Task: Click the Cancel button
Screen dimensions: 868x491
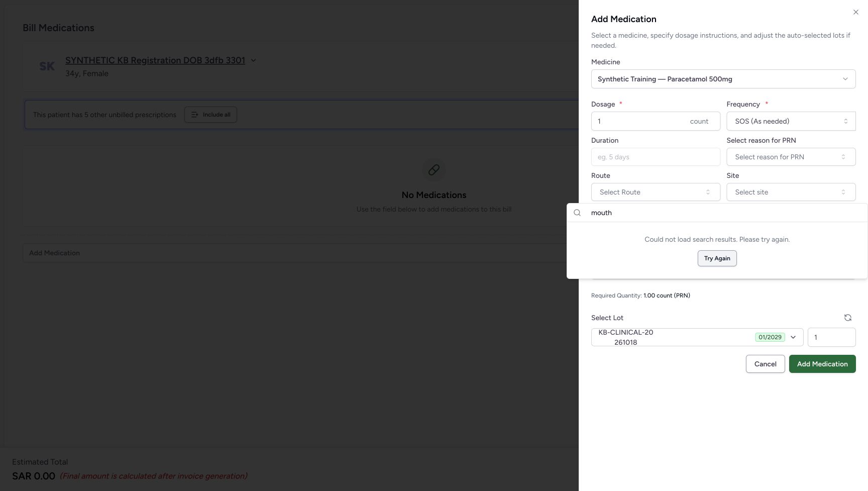Action: (765, 364)
